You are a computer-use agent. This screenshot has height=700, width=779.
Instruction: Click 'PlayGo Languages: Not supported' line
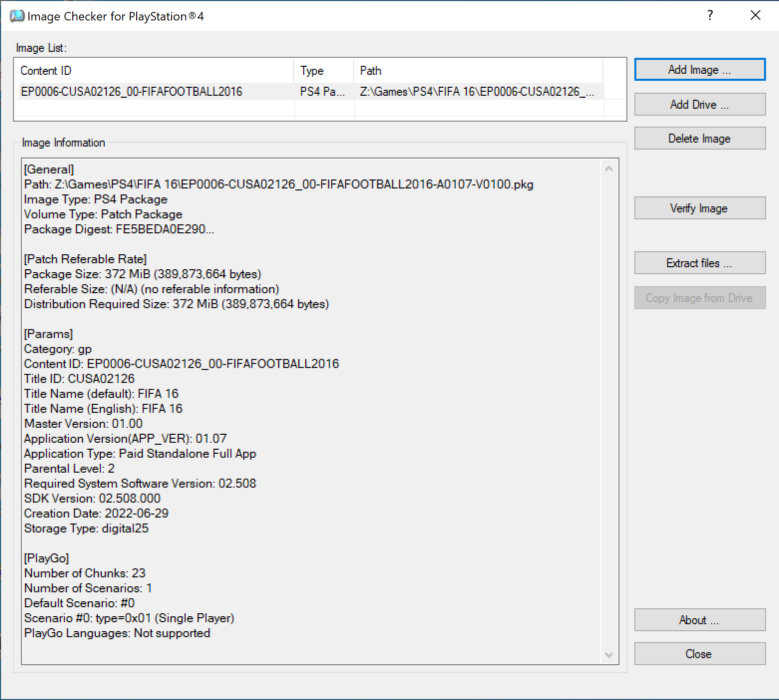coord(117,633)
